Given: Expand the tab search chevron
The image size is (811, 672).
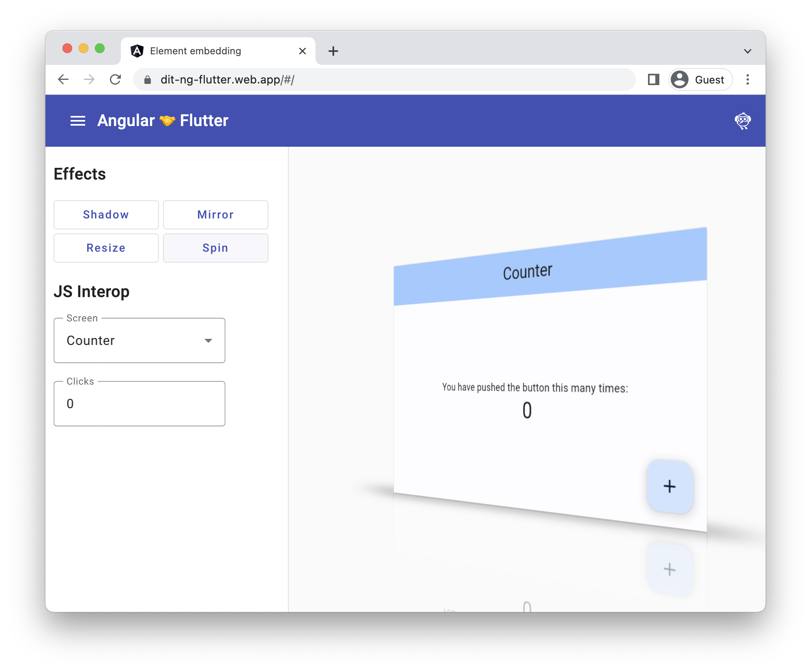Looking at the screenshot, I should 748,51.
